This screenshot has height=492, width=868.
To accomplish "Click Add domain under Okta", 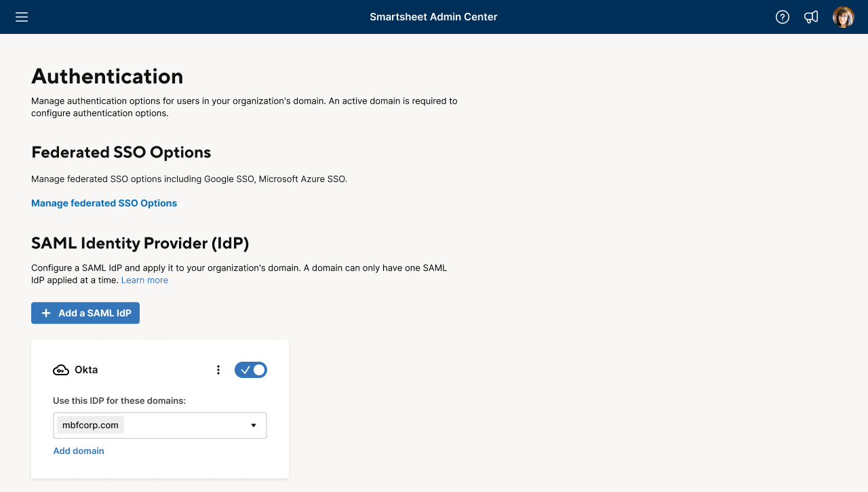I will (78, 451).
